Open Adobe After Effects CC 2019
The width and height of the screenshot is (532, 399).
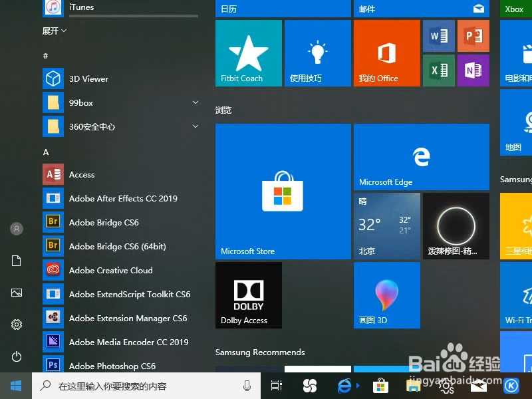(120, 198)
